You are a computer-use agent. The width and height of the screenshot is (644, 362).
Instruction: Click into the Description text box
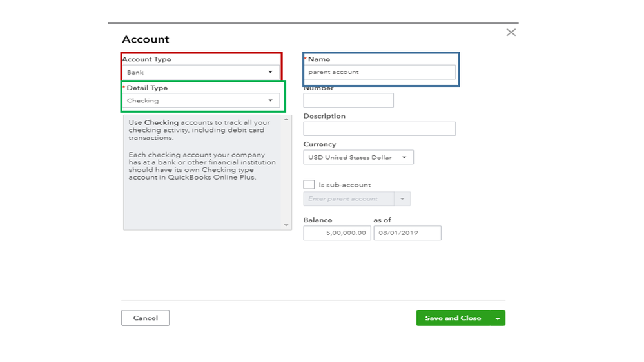click(379, 129)
